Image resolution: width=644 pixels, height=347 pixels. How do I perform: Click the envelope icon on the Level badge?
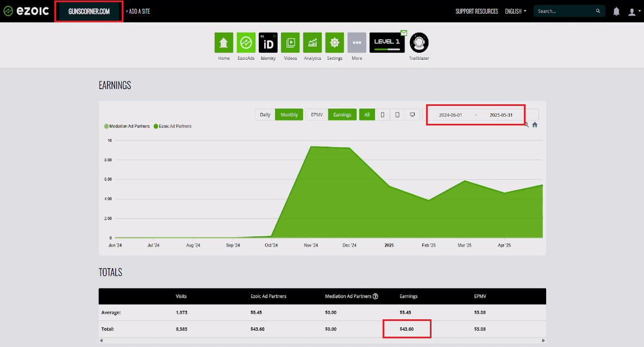pos(404,33)
